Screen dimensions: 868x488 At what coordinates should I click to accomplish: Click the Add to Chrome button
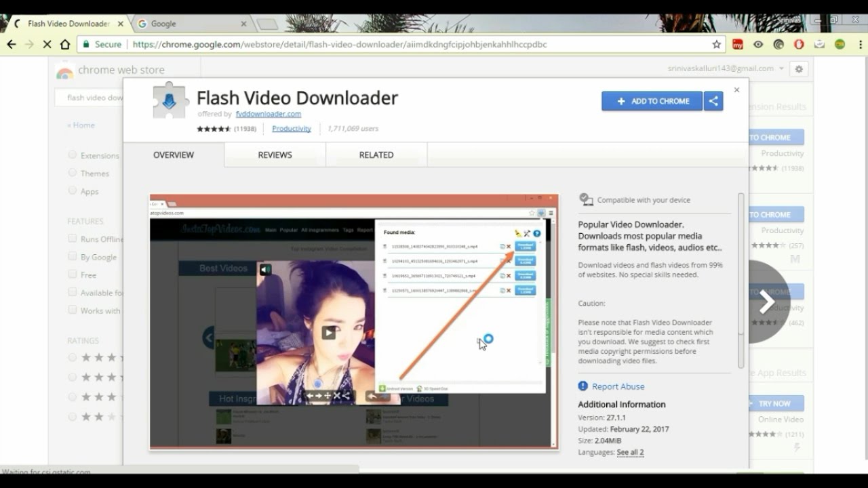pyautogui.click(x=652, y=101)
